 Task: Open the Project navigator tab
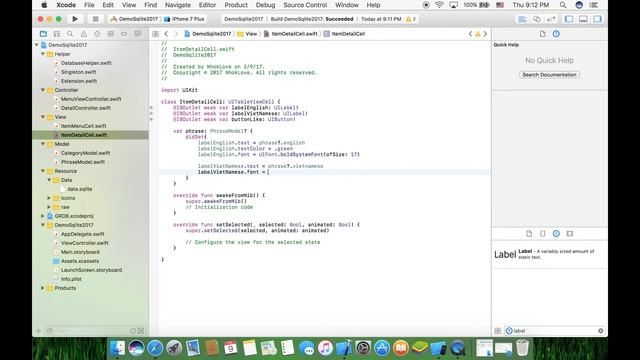pos(43,34)
